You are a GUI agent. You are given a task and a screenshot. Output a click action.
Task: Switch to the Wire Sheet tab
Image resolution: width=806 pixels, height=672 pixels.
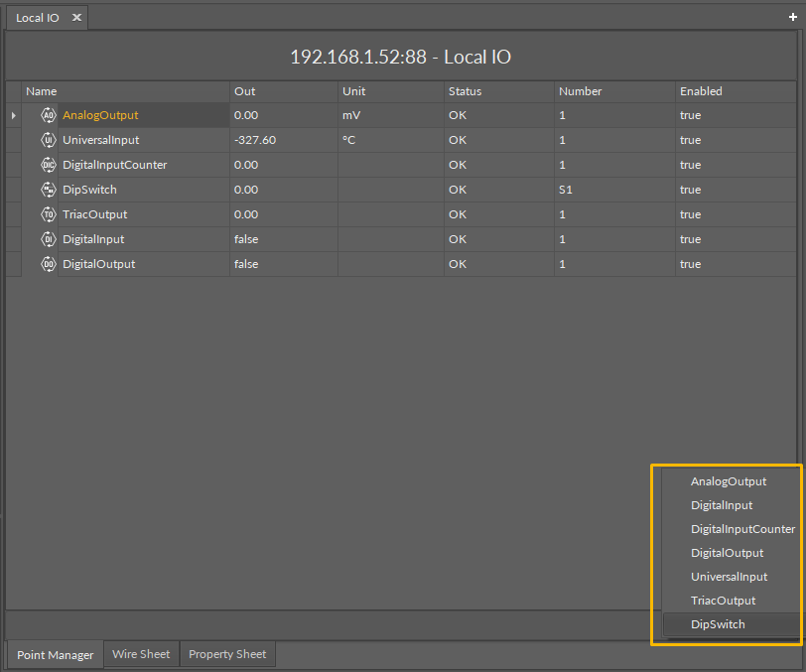point(141,654)
